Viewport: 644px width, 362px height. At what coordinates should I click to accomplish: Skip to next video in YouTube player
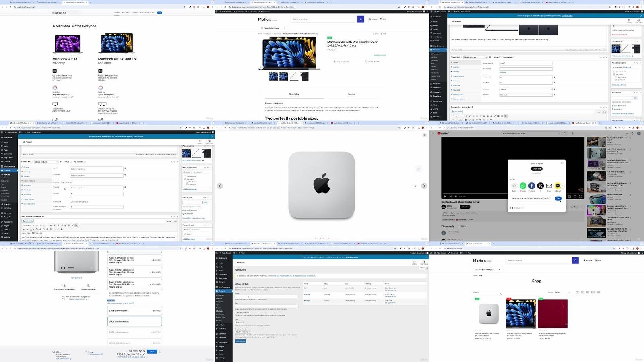pyautogui.click(x=450, y=197)
